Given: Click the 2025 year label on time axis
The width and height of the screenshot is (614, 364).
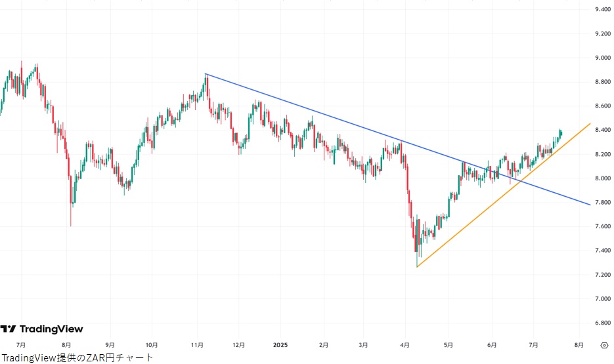Looking at the screenshot, I should (280, 345).
